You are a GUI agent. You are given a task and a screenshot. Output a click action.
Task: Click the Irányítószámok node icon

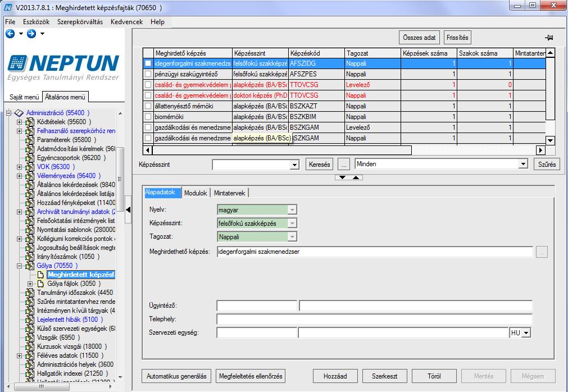pos(30,257)
